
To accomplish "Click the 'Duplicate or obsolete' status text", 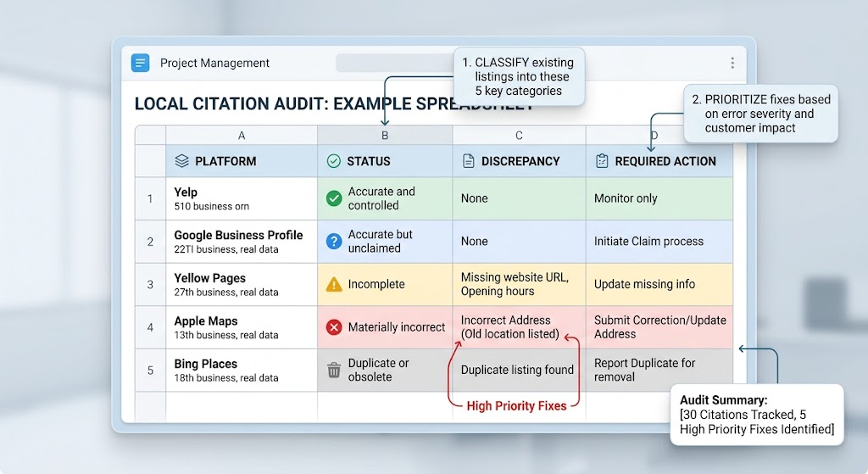I will point(379,370).
